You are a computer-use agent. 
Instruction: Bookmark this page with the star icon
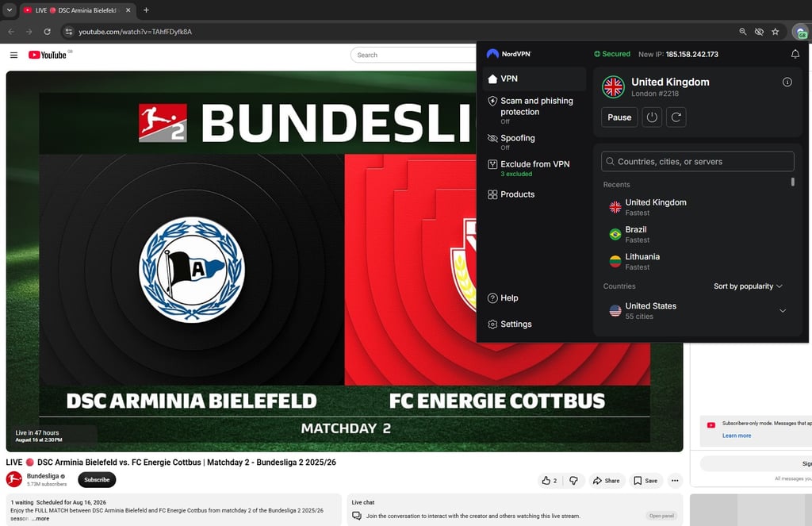coord(776,32)
